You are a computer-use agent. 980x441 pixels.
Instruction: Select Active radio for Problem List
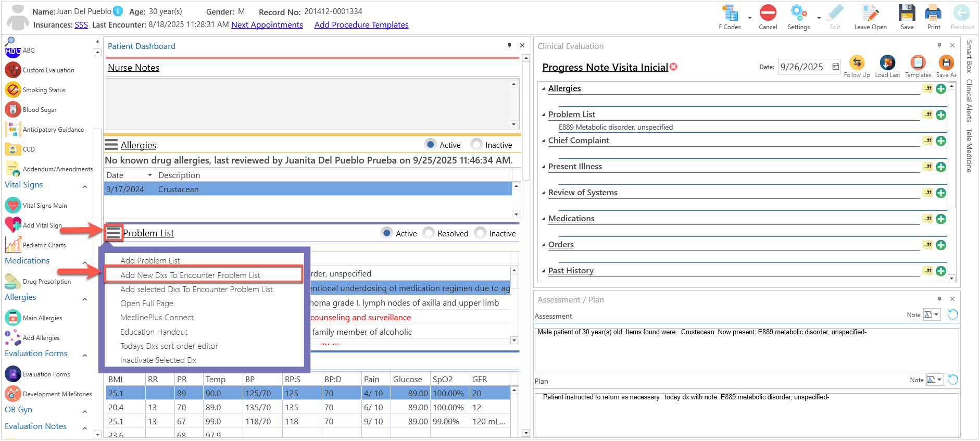click(386, 233)
